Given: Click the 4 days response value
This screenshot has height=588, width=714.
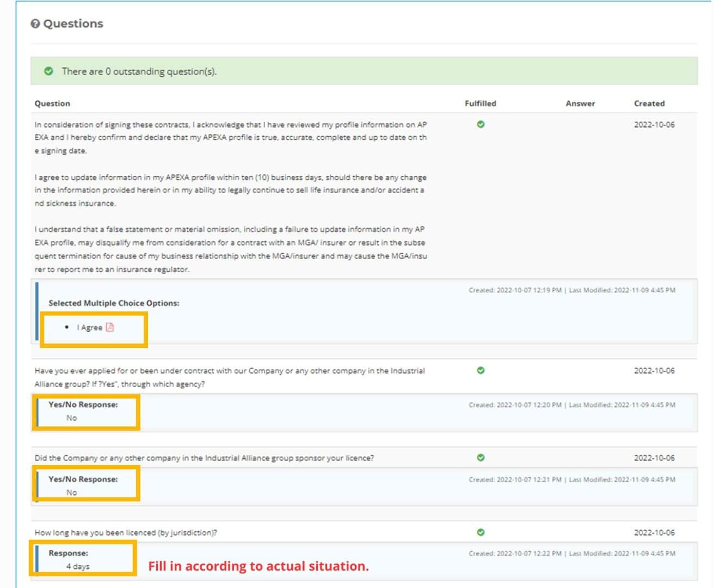Looking at the screenshot, I should click(78, 567).
